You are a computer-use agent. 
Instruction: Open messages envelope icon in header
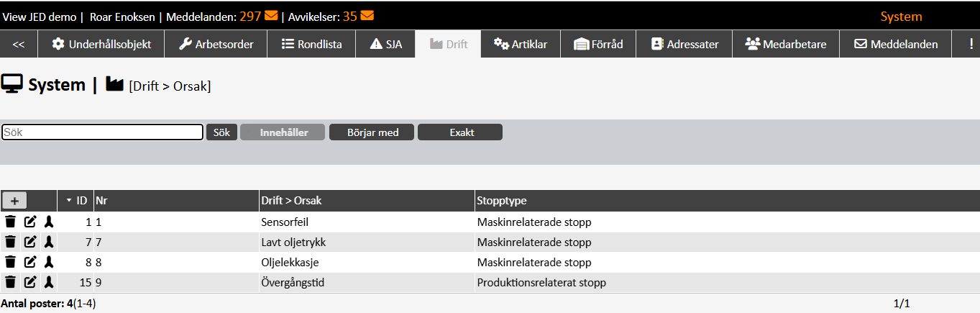pyautogui.click(x=271, y=16)
